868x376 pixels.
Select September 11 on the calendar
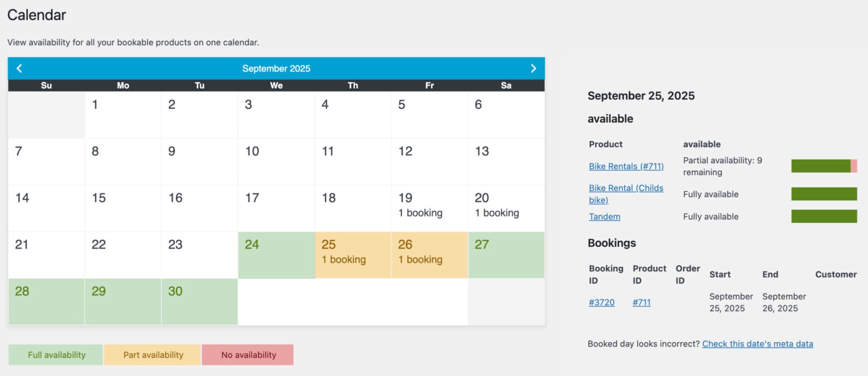point(353,162)
